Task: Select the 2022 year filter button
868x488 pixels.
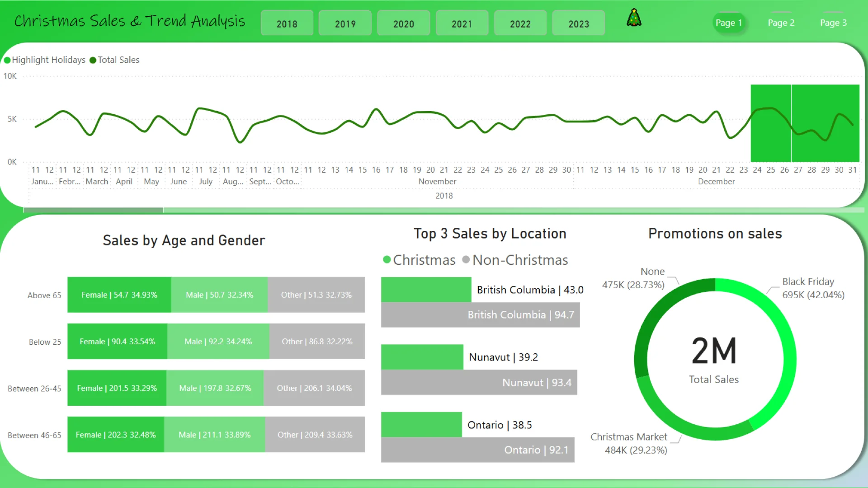Action: [520, 23]
